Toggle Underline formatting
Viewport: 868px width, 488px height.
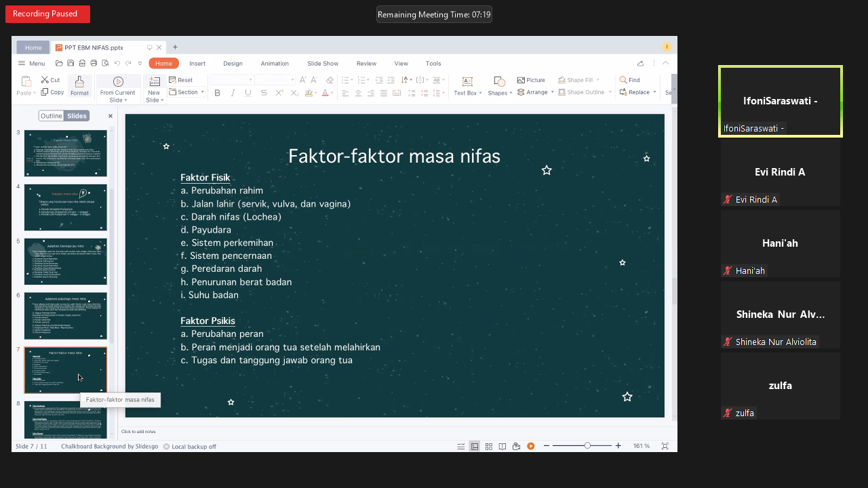pos(248,93)
